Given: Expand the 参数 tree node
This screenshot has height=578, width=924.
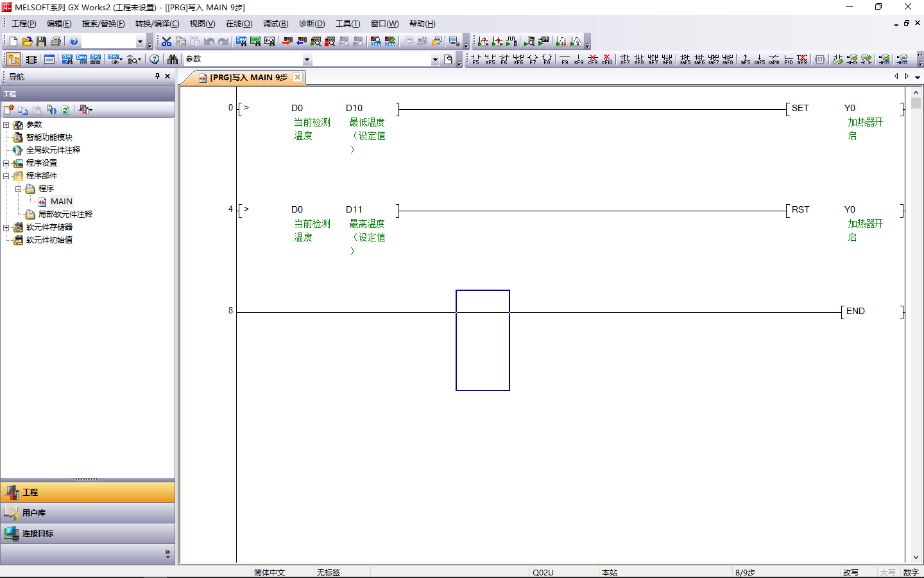Looking at the screenshot, I should 6,125.
